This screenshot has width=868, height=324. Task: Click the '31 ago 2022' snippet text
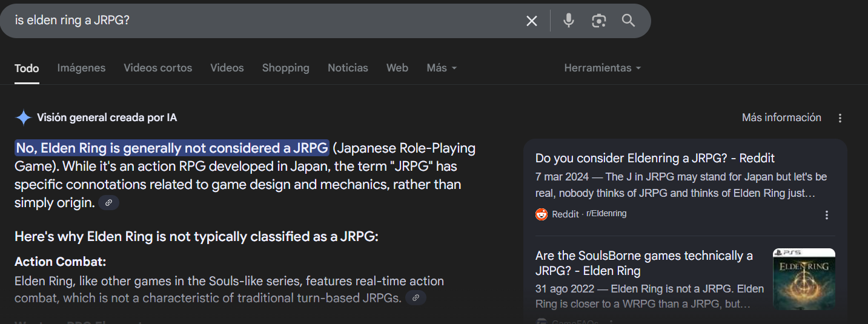pos(649,296)
